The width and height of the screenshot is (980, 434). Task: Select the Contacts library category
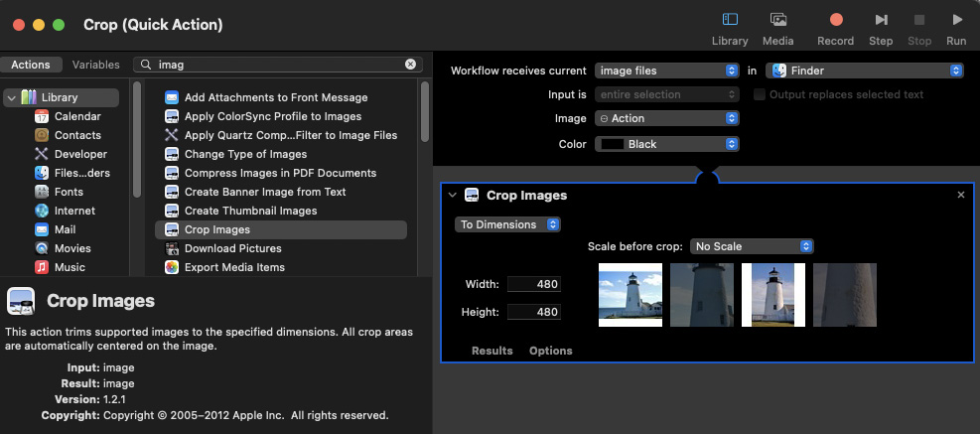(x=76, y=135)
